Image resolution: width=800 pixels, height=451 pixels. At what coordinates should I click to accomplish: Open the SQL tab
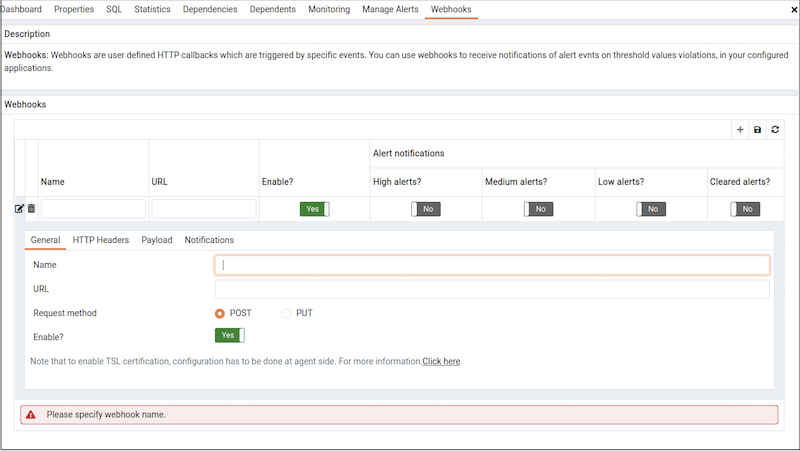point(114,9)
